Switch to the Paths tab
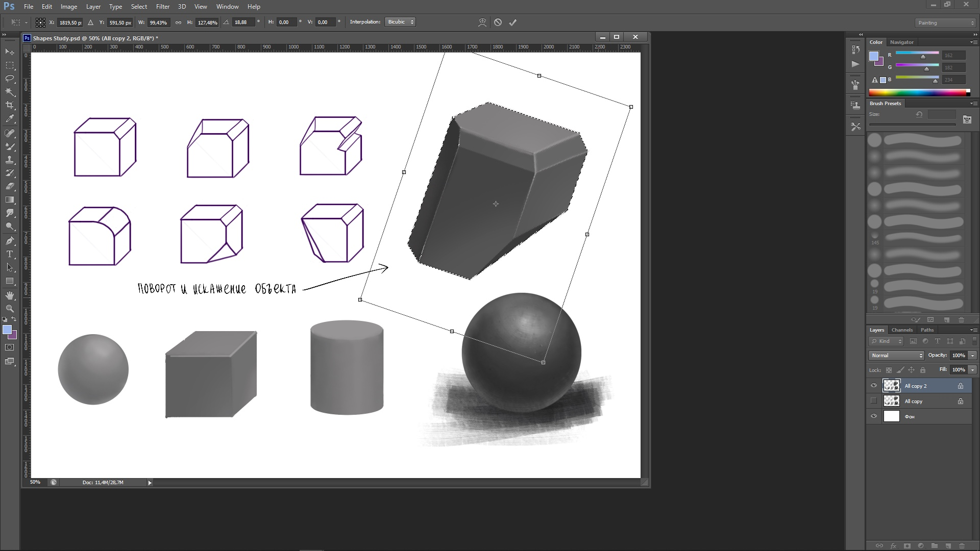980x551 pixels. 927,330
